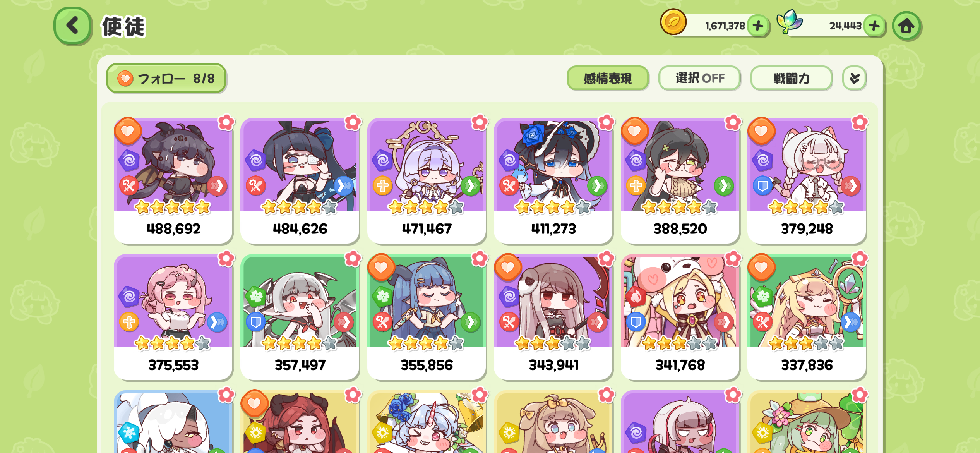Image resolution: width=980 pixels, height=453 pixels.
Task: Add crystal gems with the plus button
Action: (x=874, y=26)
